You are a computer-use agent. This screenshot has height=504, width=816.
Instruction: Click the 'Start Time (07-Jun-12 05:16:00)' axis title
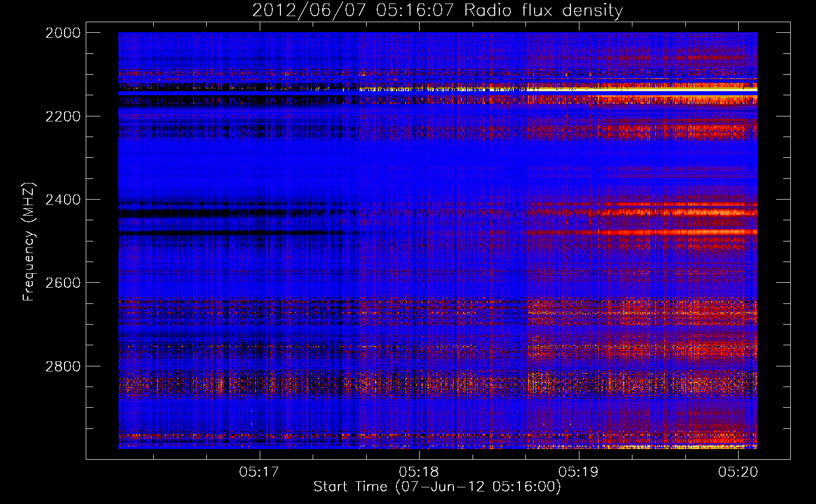[437, 487]
